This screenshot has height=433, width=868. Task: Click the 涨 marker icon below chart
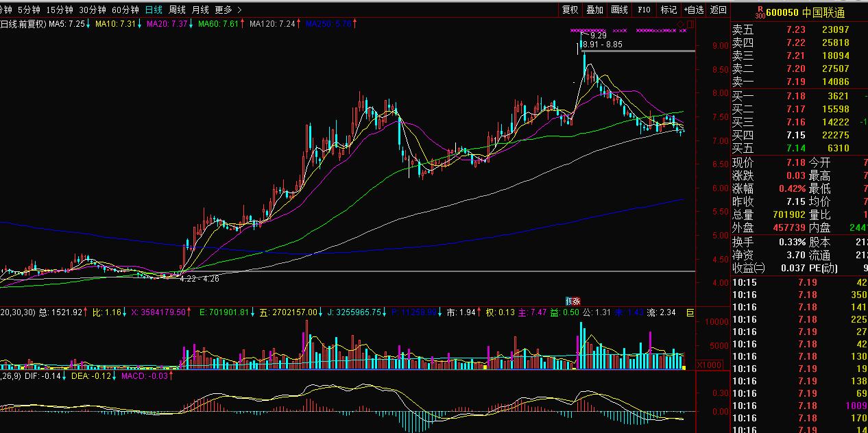click(577, 301)
